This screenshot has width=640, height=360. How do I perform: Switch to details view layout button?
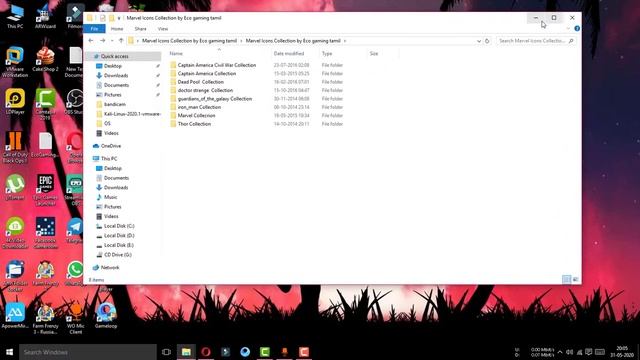click(567, 279)
